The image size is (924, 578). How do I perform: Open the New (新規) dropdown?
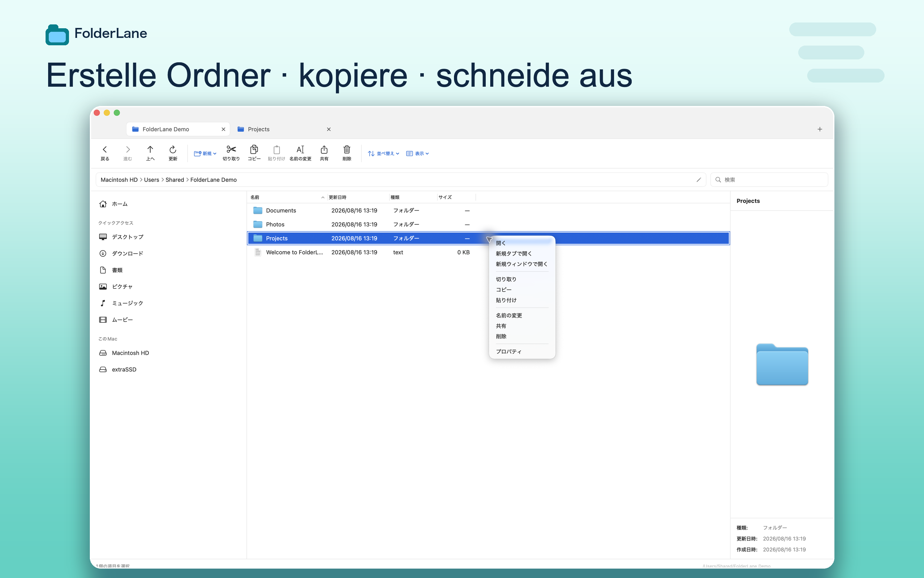pos(205,153)
